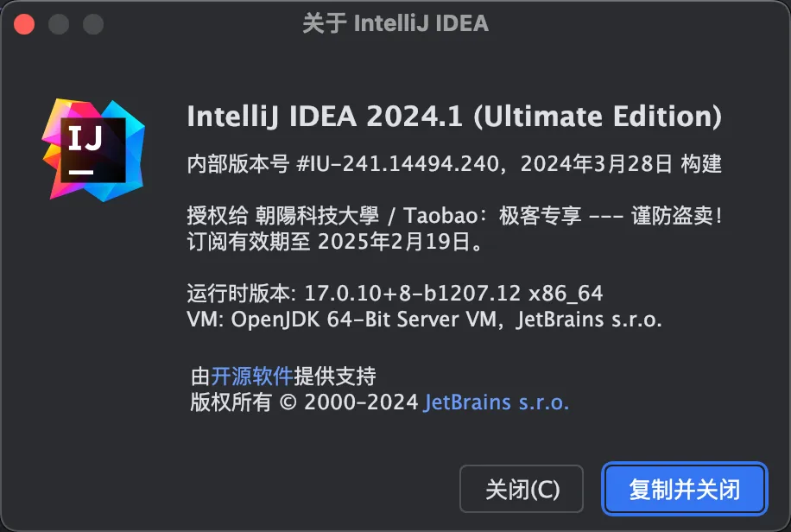This screenshot has width=791, height=532.
Task: Click the dialog title 关于 IntelliJ IDEA
Action: tap(395, 24)
